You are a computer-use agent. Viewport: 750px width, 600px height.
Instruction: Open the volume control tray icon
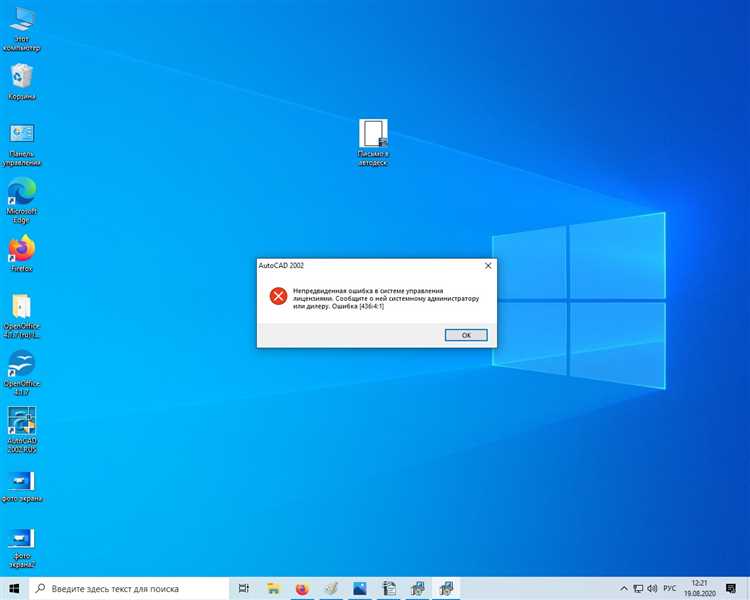click(652, 589)
